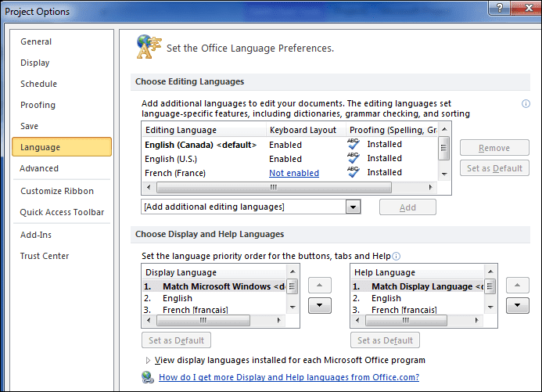Image resolution: width=542 pixels, height=392 pixels.
Task: Click editing languages list scroll up arrow
Action: (444, 129)
